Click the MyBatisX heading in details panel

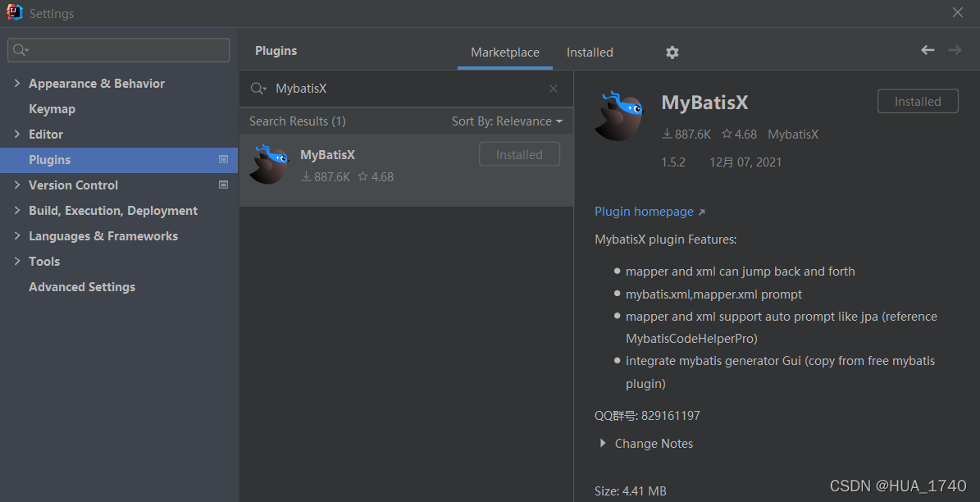[x=704, y=103]
